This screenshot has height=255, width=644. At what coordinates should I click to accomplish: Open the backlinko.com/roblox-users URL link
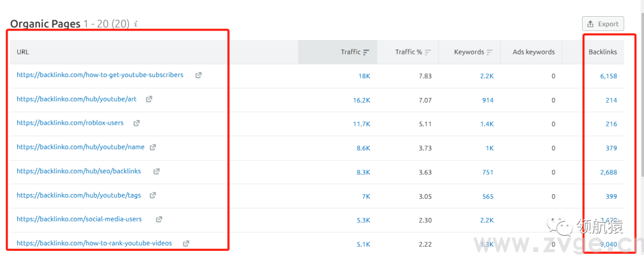pyautogui.click(x=70, y=123)
